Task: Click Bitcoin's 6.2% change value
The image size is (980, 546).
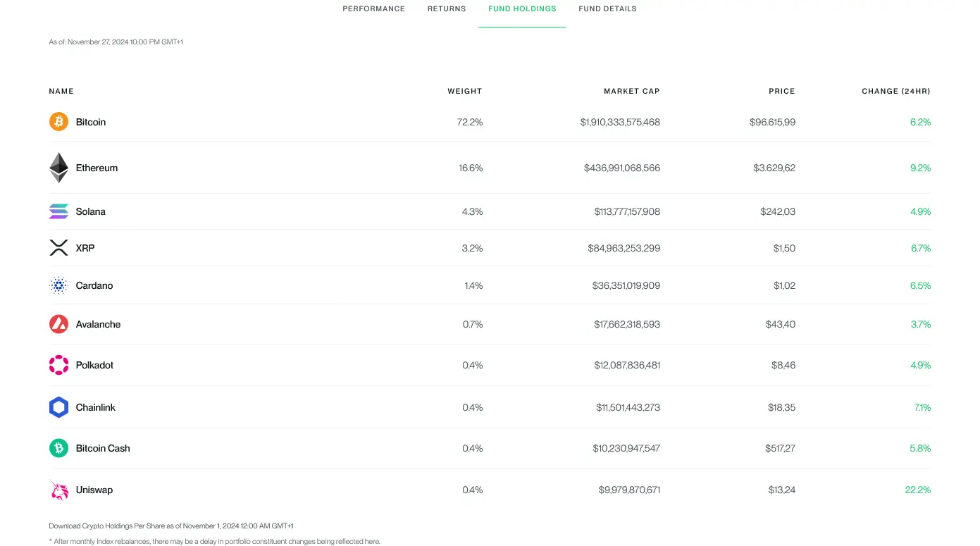Action: click(920, 122)
